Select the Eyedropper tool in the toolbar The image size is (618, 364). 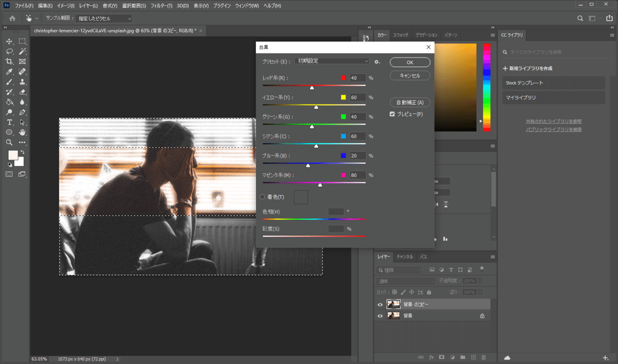point(9,72)
